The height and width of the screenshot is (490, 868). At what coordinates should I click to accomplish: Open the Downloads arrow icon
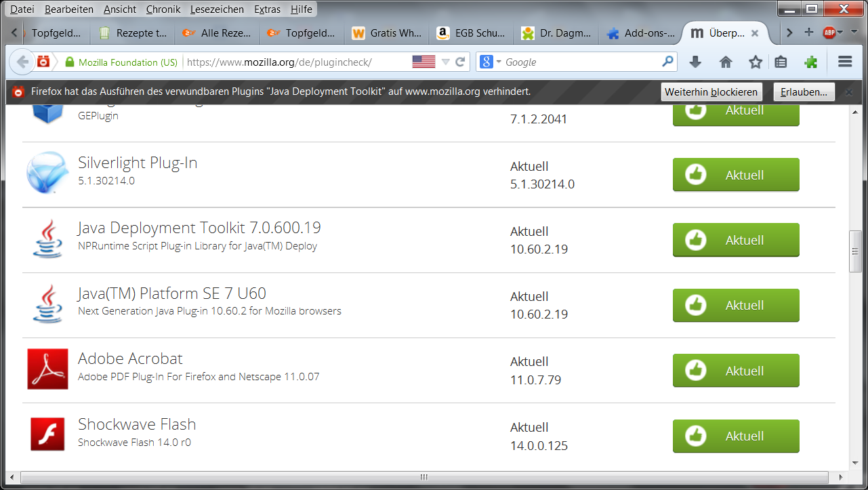click(x=695, y=62)
